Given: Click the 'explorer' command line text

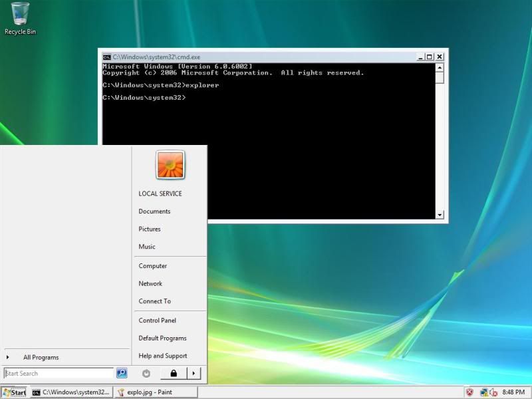Looking at the screenshot, I should point(202,85).
